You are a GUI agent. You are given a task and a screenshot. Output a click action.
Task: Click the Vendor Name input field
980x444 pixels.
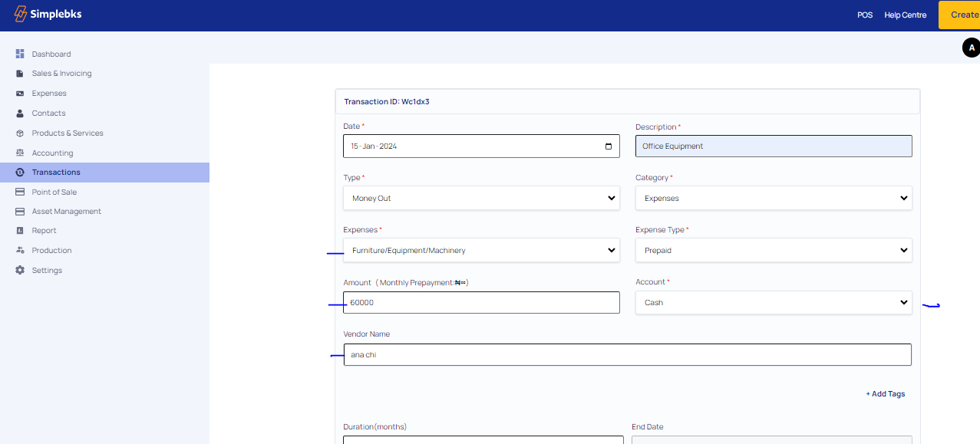click(627, 354)
